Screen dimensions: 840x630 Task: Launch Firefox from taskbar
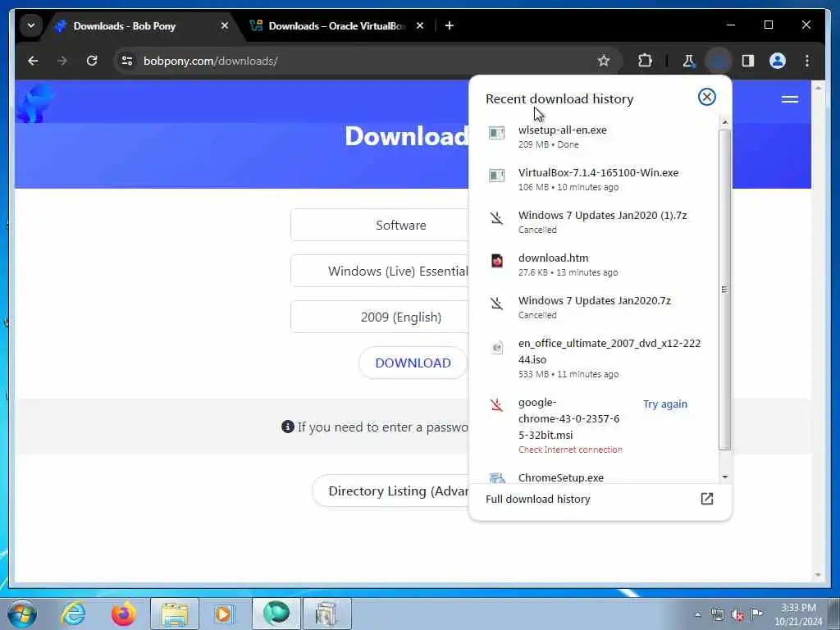coord(123,614)
